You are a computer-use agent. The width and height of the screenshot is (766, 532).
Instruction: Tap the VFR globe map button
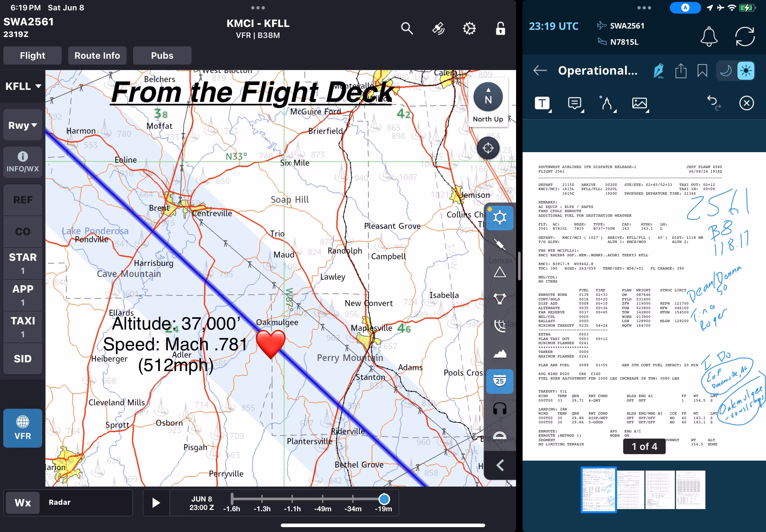pos(23,428)
